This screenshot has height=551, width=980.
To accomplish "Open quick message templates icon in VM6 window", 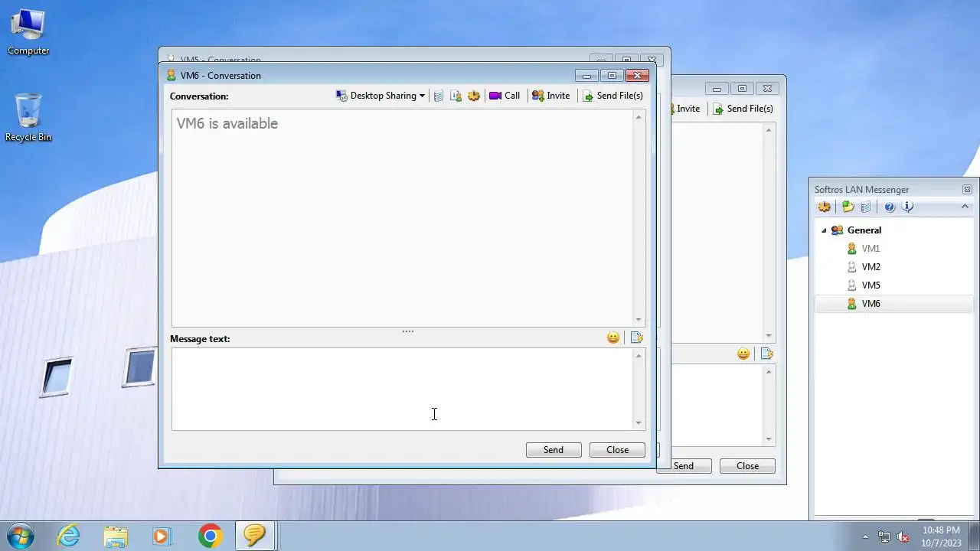I will tap(636, 337).
